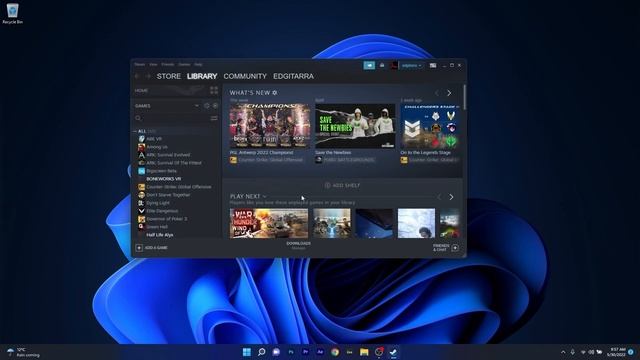
Task: Open Friends & Chat plus icon
Action: (455, 248)
